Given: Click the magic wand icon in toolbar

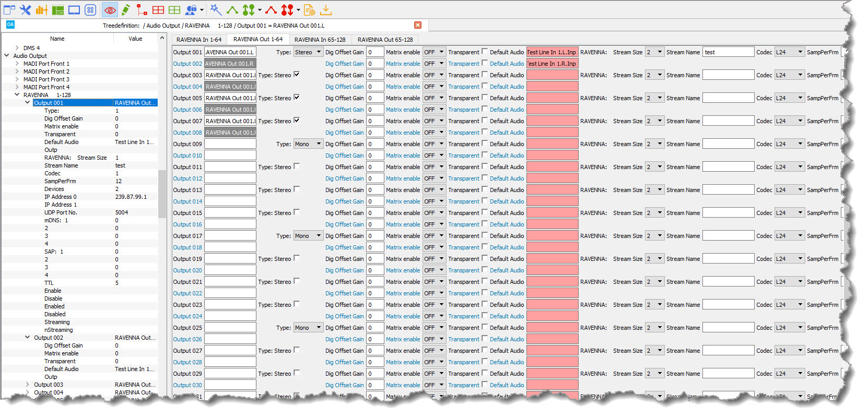Looking at the screenshot, I should pos(216,10).
